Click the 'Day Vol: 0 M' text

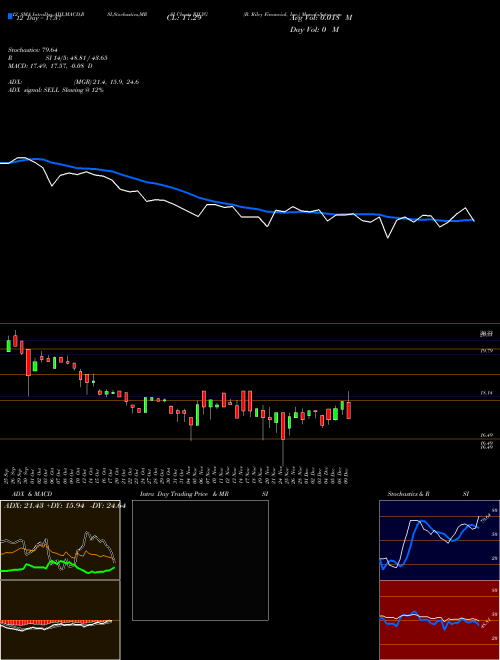(x=314, y=29)
